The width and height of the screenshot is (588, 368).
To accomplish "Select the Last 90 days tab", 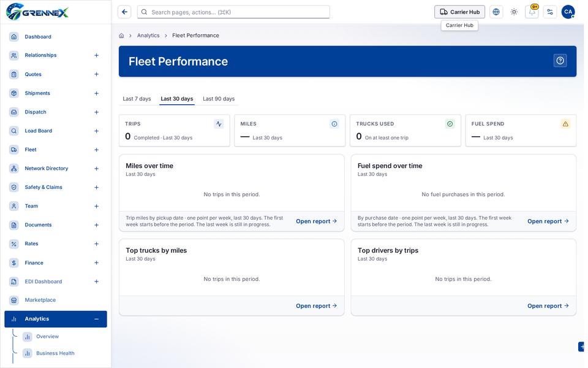I will [219, 99].
